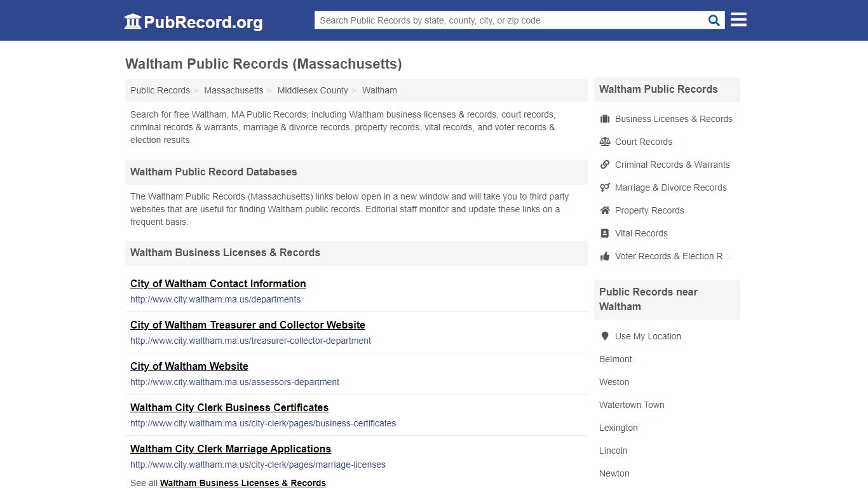Click the marriage-licenses URL
The width and height of the screenshot is (868, 488).
258,464
